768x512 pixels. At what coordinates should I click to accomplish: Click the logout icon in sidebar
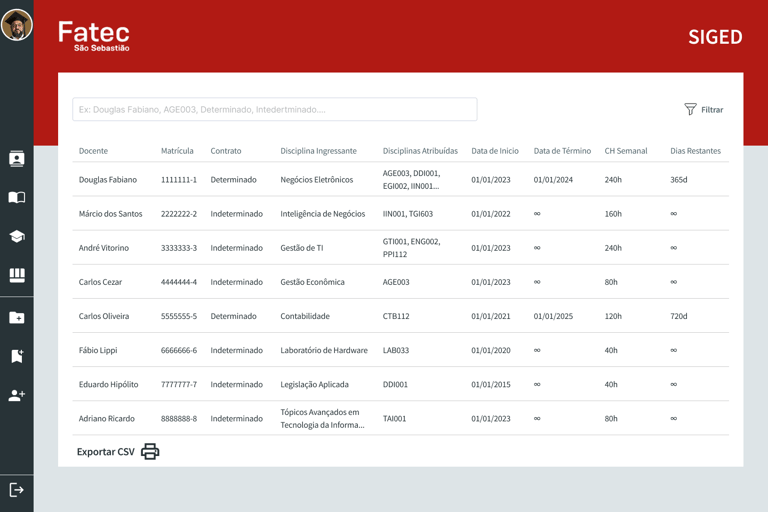coord(17,490)
